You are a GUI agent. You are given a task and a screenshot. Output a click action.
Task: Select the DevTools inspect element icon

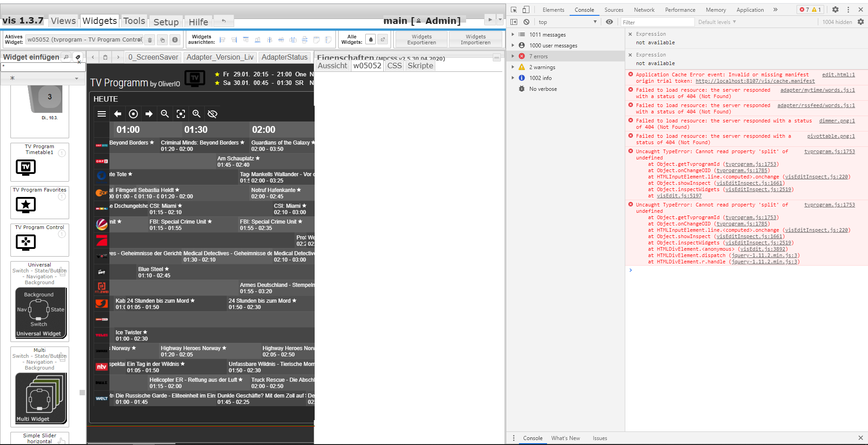514,9
